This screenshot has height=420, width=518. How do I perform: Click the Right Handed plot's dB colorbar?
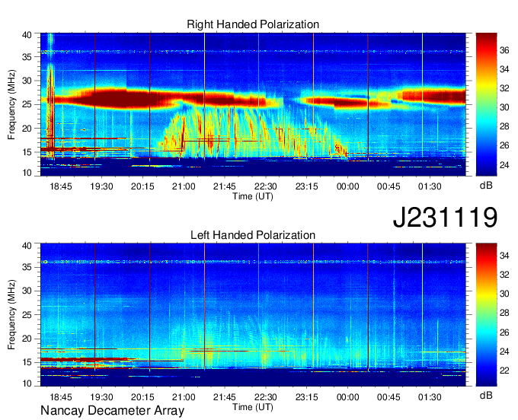click(486, 104)
